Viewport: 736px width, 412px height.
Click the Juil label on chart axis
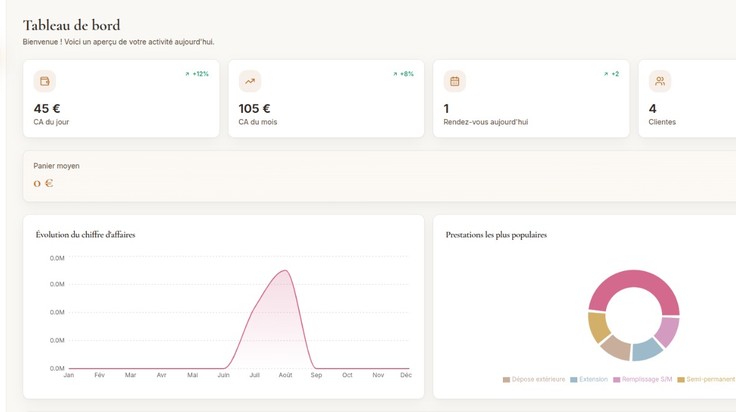(x=254, y=375)
